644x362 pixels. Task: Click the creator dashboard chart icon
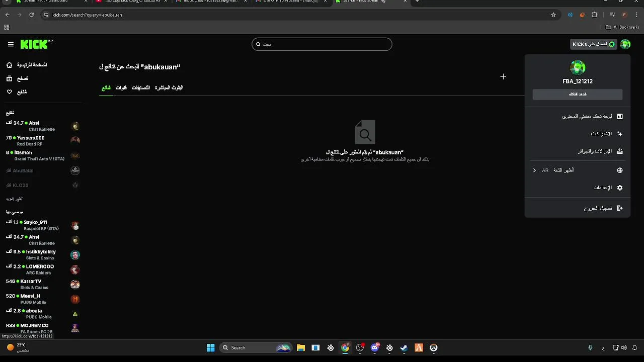pyautogui.click(x=620, y=116)
